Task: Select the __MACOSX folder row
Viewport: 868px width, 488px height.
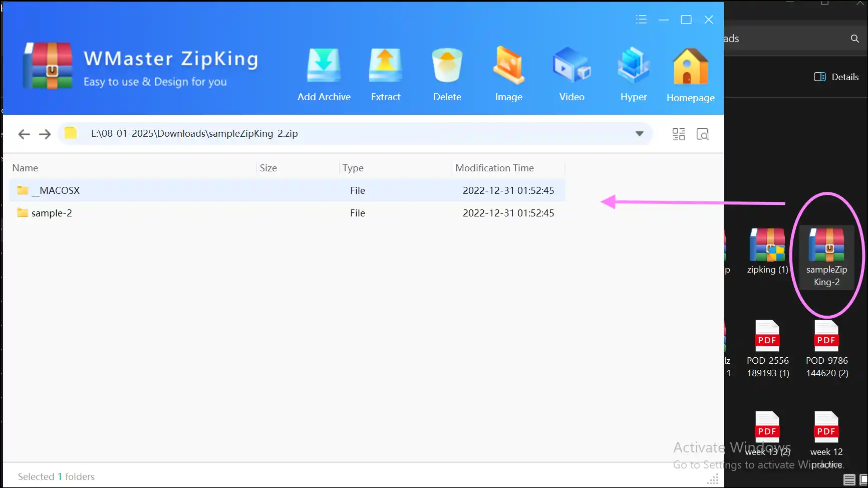Action: click(x=287, y=190)
